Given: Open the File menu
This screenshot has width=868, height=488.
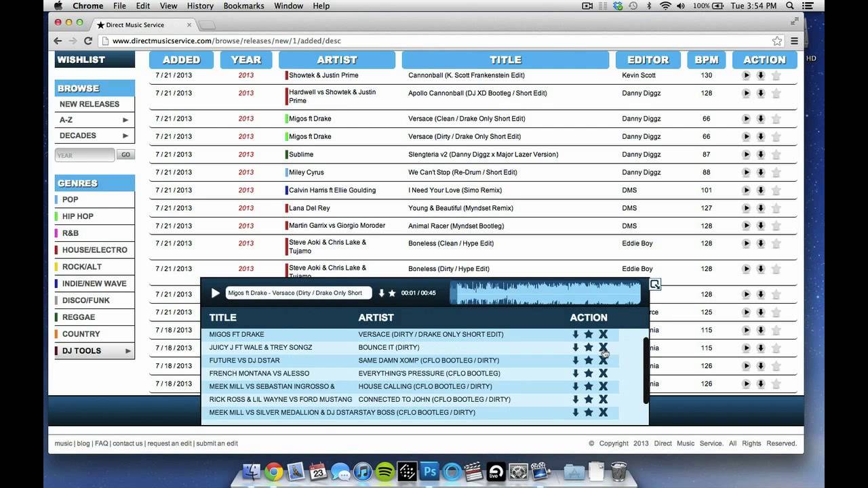Looking at the screenshot, I should click(x=120, y=6).
